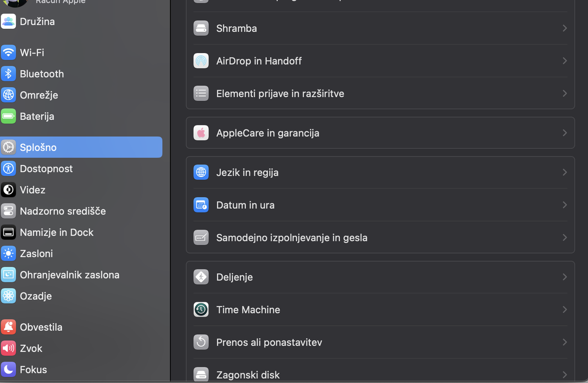Screen dimensions: 588x383
Task: Click the Zasloni sun icon
Action: coord(8,254)
